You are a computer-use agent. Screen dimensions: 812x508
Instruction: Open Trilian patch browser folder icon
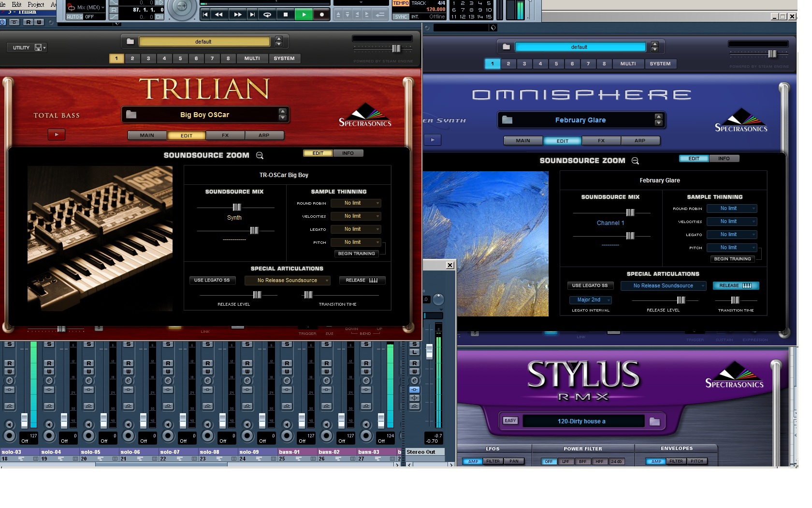pos(131,115)
